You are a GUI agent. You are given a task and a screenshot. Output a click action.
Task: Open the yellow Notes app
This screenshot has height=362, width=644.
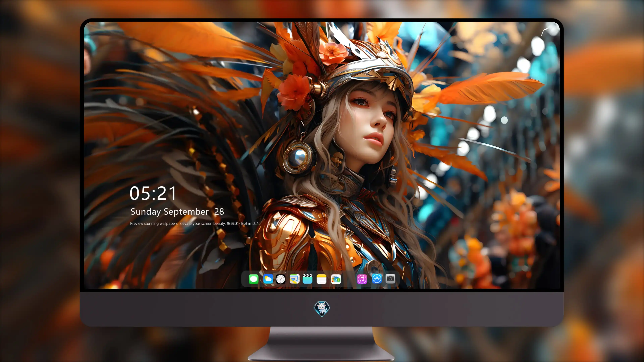(321, 279)
